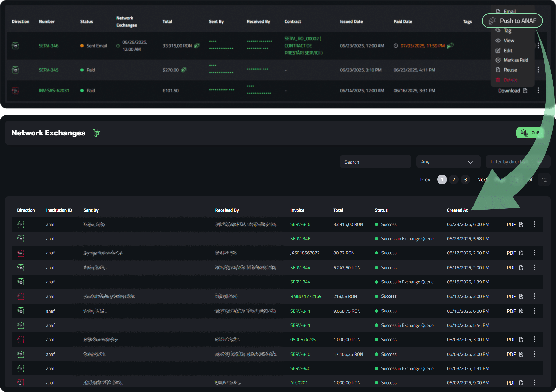
Task: Click direction icon of RMBU 1772169 exchange row
Action: pos(21,296)
